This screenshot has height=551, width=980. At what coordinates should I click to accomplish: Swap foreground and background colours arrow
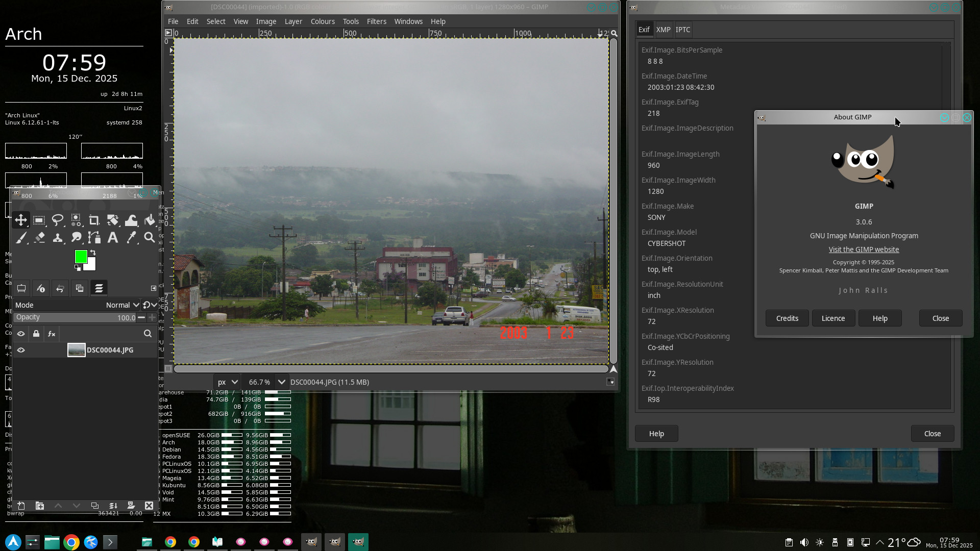click(93, 253)
